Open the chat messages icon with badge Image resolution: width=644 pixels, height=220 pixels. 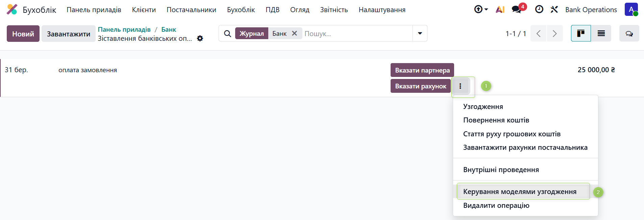click(x=517, y=9)
